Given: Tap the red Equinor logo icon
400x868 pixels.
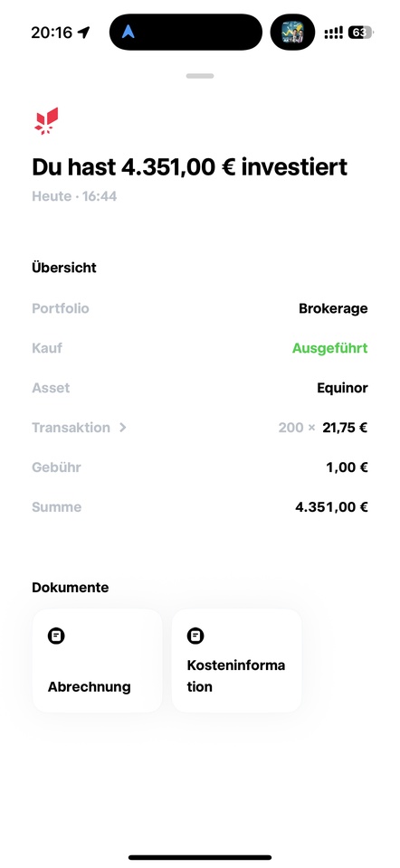Looking at the screenshot, I should [46, 121].
